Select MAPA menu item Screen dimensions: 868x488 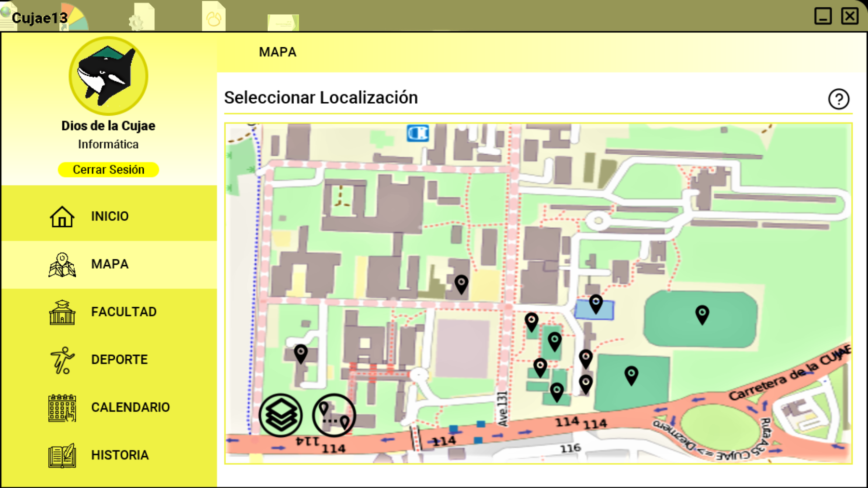tap(109, 264)
